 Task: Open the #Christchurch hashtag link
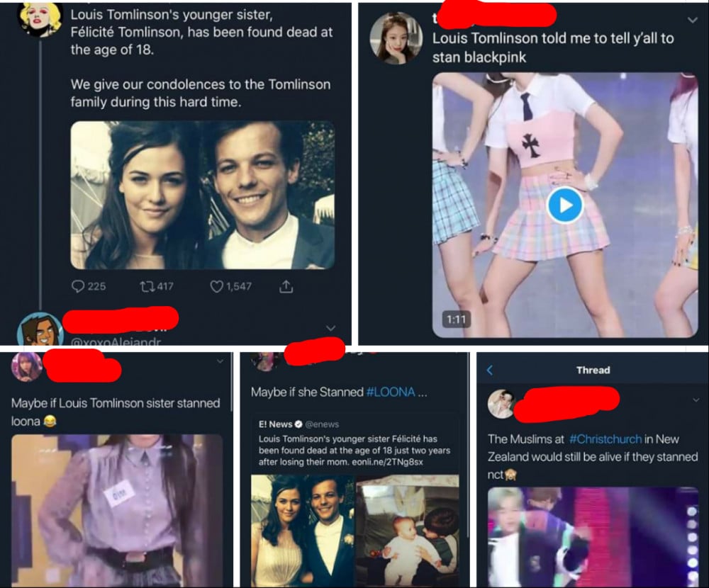[x=605, y=439]
